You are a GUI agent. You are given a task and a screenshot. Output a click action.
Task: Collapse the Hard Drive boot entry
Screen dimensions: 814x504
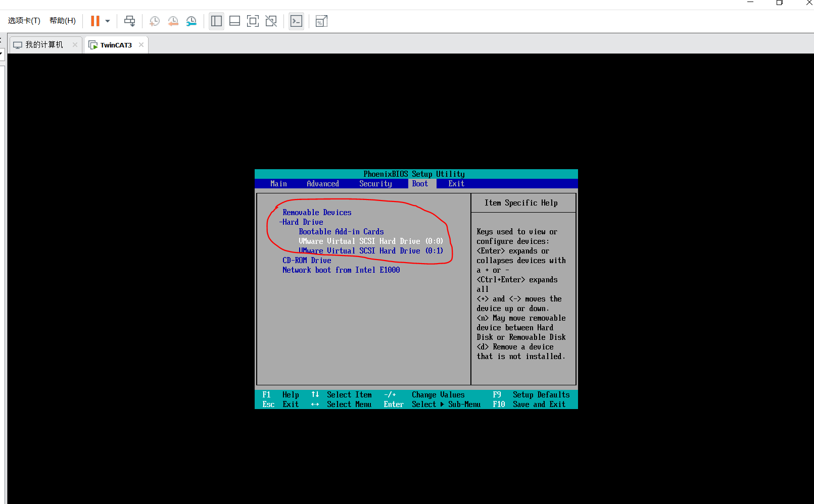point(302,222)
